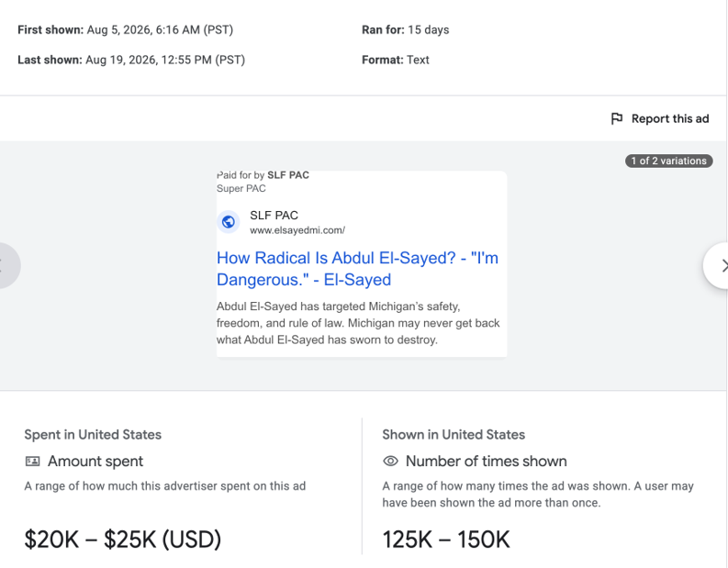Click the 'SLF PAC' advertiser name above URL

(x=274, y=216)
